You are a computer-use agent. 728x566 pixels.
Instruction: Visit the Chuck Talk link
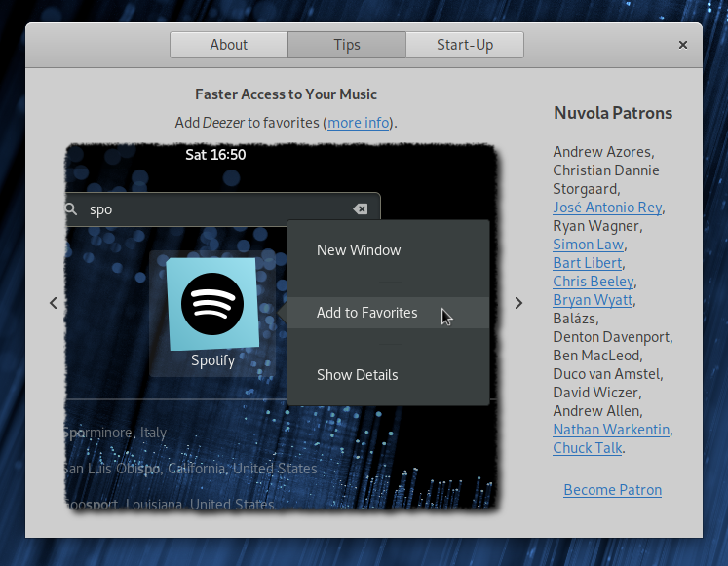588,448
